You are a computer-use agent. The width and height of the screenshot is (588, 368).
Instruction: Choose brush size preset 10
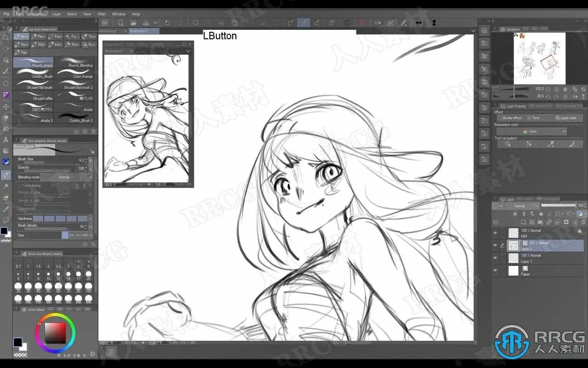click(x=48, y=276)
